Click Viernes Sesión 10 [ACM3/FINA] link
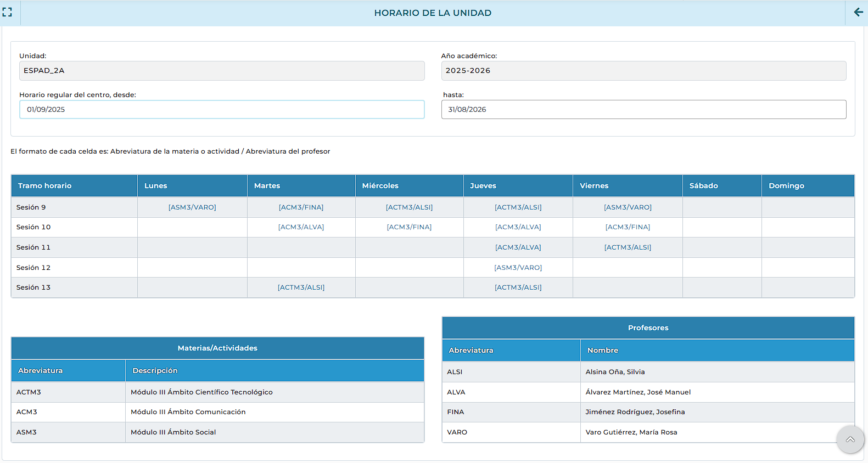 (x=628, y=227)
